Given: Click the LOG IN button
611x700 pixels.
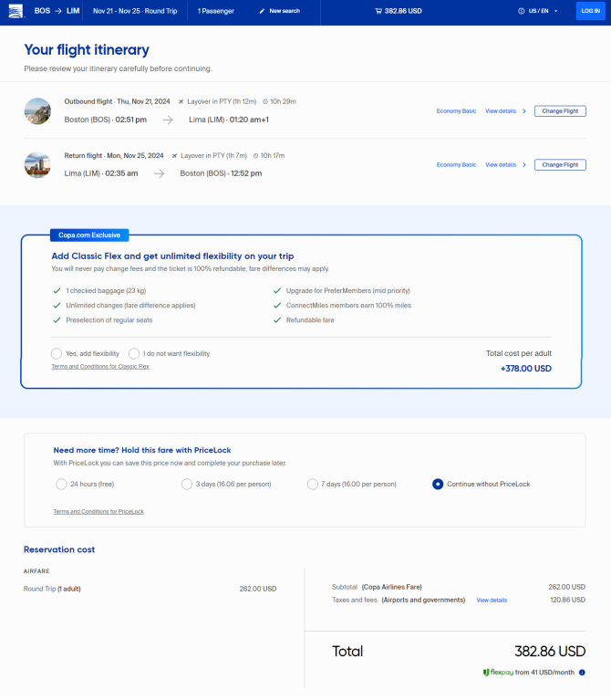Looking at the screenshot, I should 591,11.
